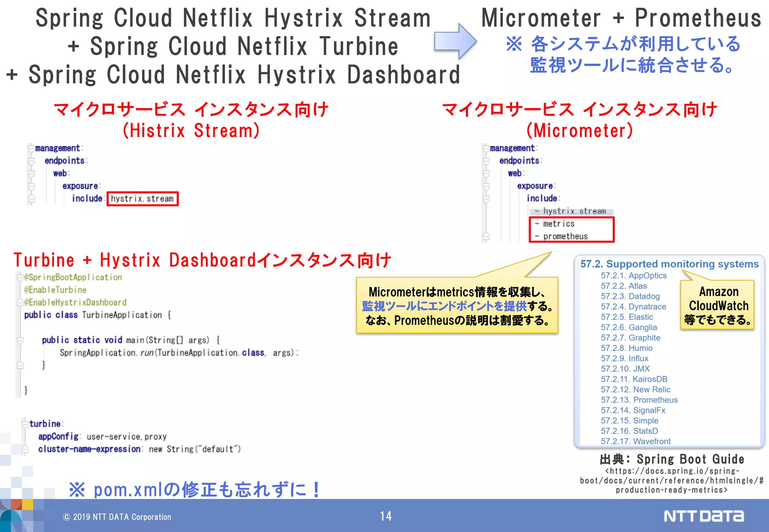The width and height of the screenshot is (769, 532).
Task: Open the 57.2. Supported monitoring systems heading
Action: click(x=669, y=264)
